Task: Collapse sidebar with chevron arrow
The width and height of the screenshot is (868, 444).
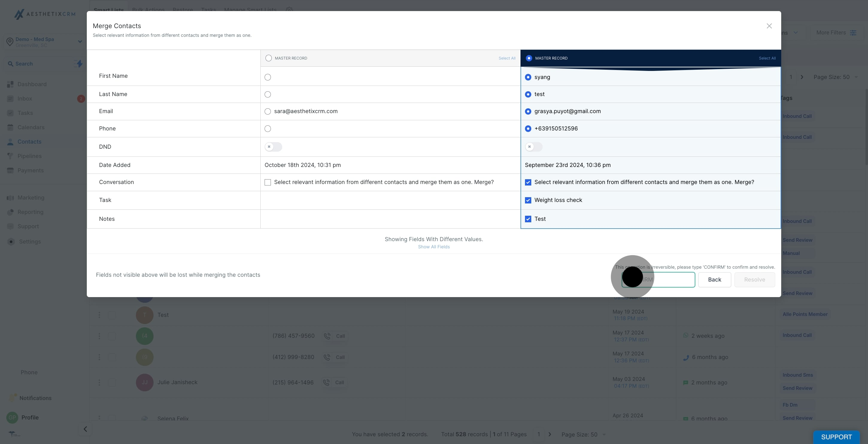Action: click(x=85, y=429)
